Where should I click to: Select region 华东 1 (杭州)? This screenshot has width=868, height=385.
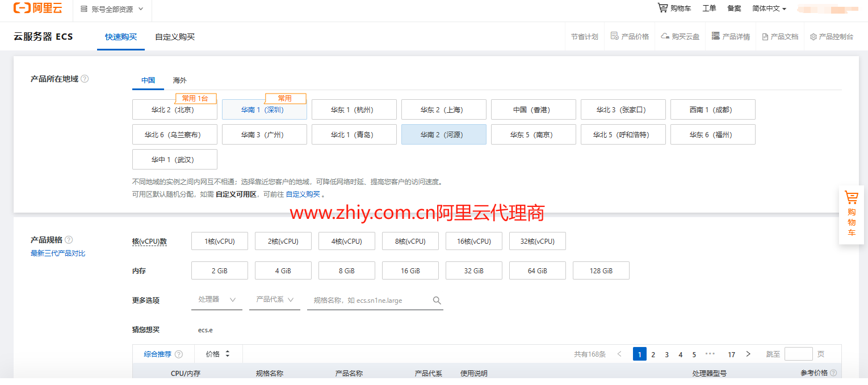click(x=354, y=110)
